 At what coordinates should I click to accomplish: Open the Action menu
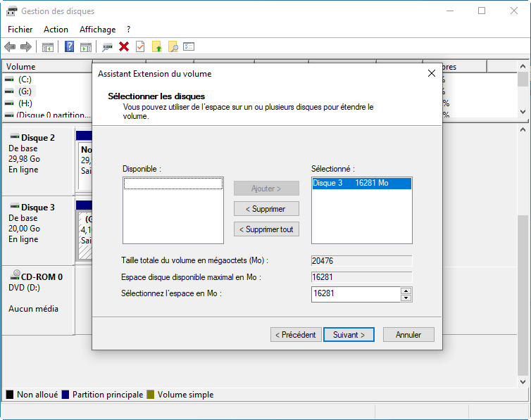pos(56,30)
